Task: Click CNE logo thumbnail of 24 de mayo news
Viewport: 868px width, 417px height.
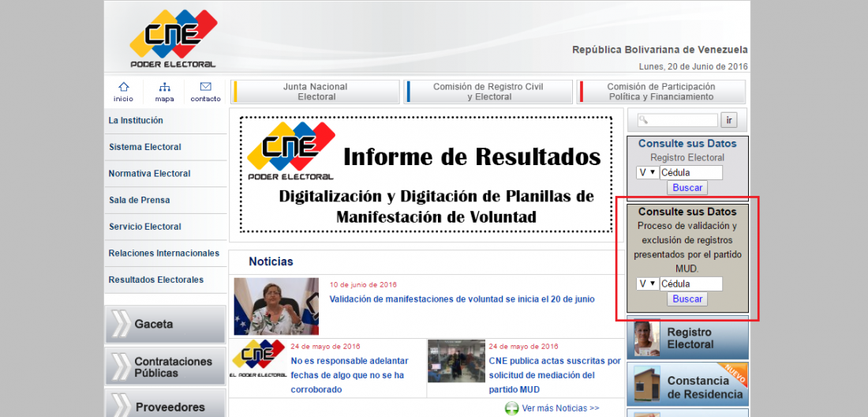Action: (258, 359)
